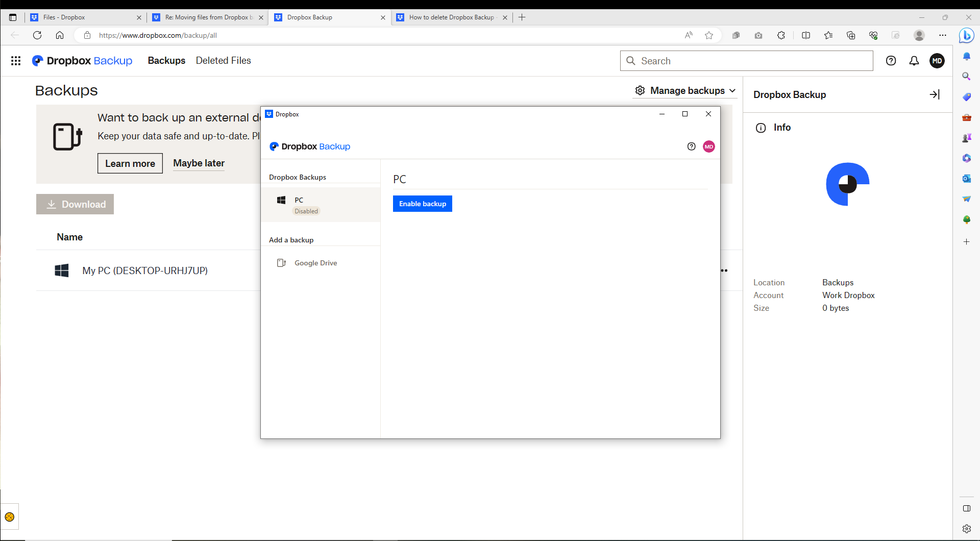Open Edge sidebar settings gear
This screenshot has height=541, width=980.
(966, 529)
